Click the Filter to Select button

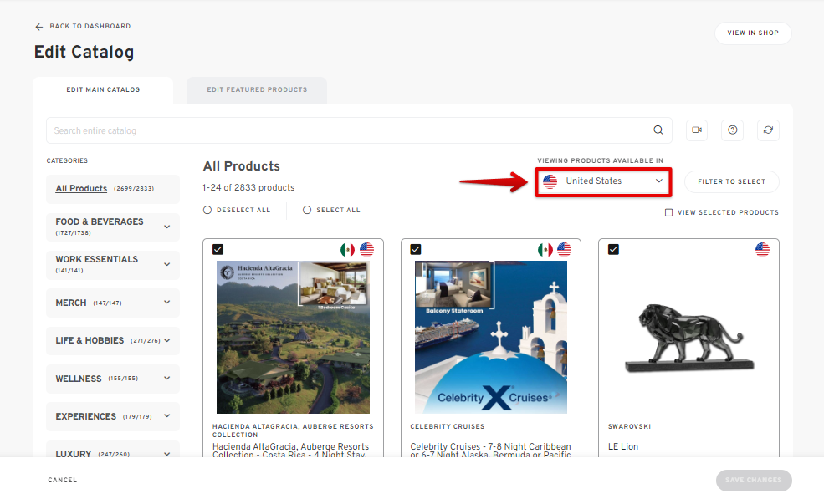[x=731, y=181]
